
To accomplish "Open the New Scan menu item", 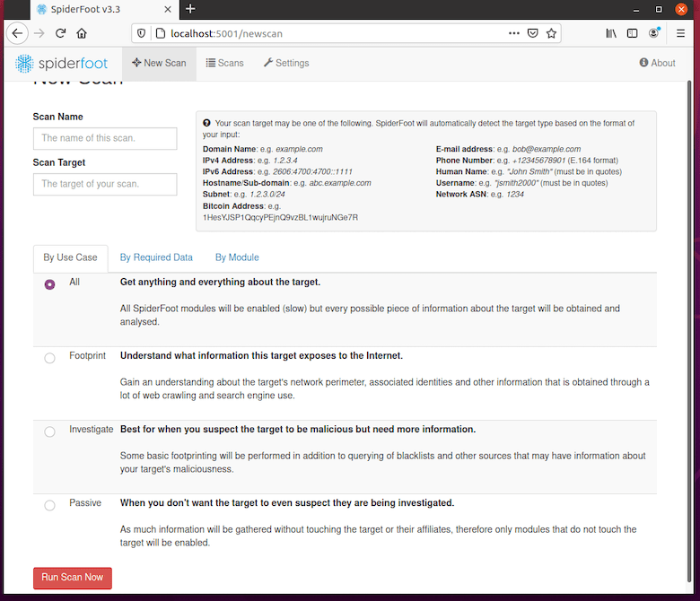I will click(x=159, y=64).
